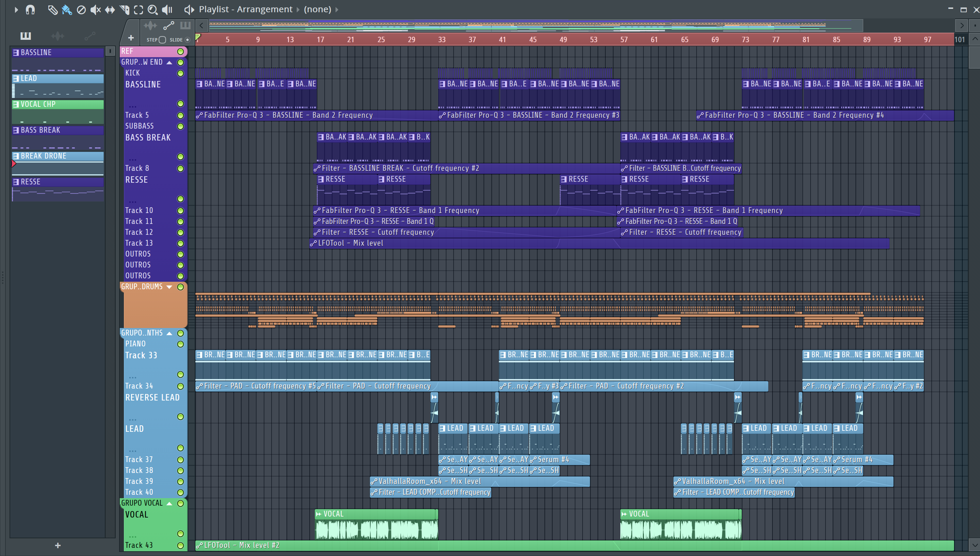980x556 pixels.
Task: Toggle the STEP checkbox
Action: 162,40
